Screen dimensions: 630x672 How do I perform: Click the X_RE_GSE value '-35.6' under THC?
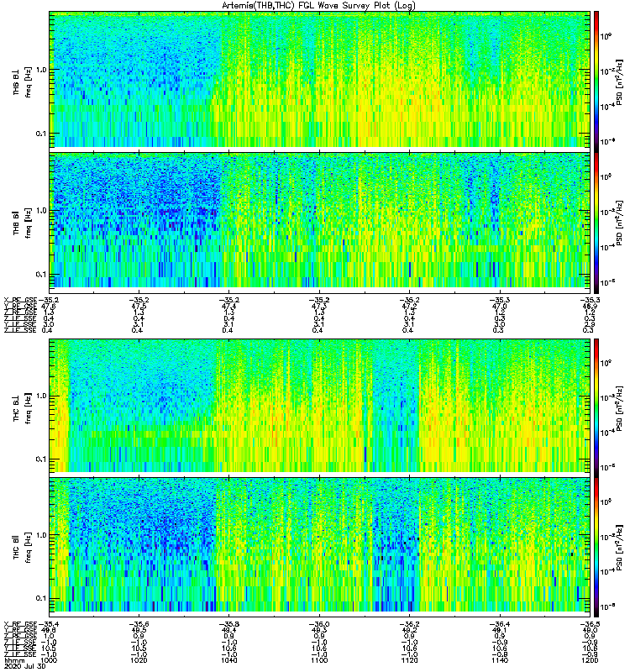pos(139,624)
